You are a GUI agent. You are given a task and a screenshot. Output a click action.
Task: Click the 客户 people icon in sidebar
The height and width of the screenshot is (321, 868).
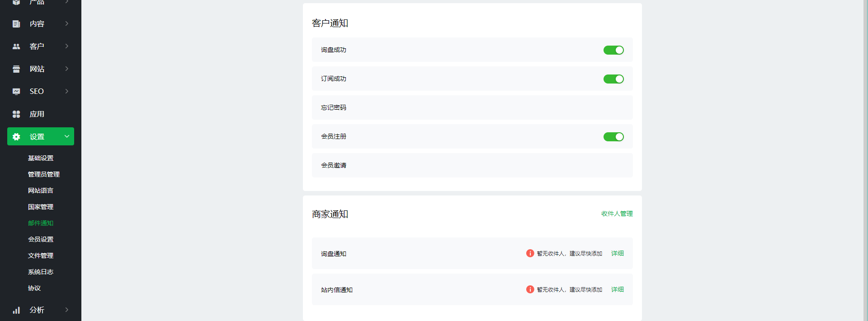(x=16, y=47)
